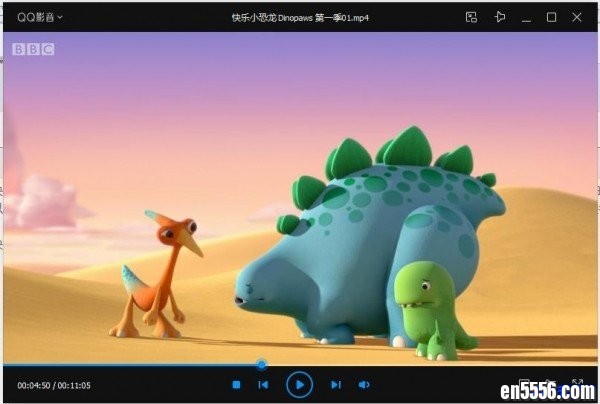Click the unplayed part of the seek bar
Viewport: 600px width, 404px height.
[x=430, y=365]
